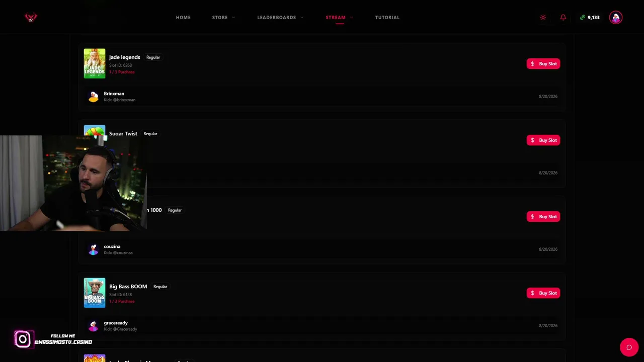Buy the jade legends slot
This screenshot has width=644, height=362.
coord(543,64)
